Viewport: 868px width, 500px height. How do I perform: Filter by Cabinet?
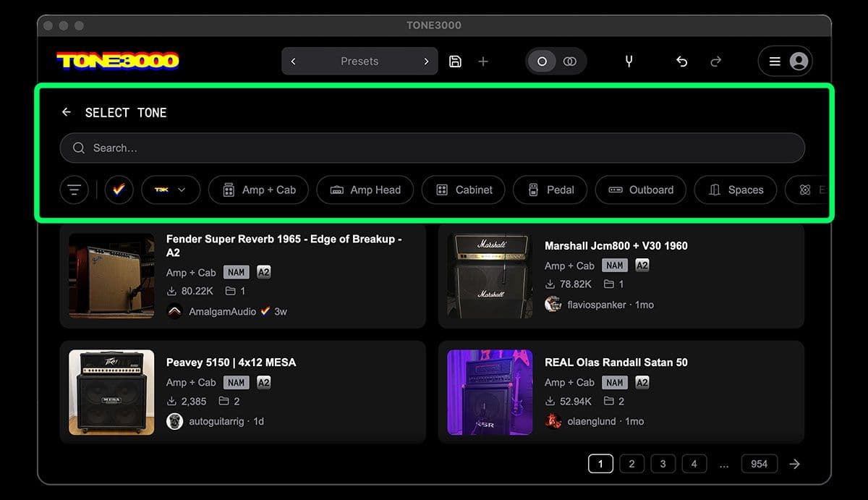pyautogui.click(x=464, y=190)
